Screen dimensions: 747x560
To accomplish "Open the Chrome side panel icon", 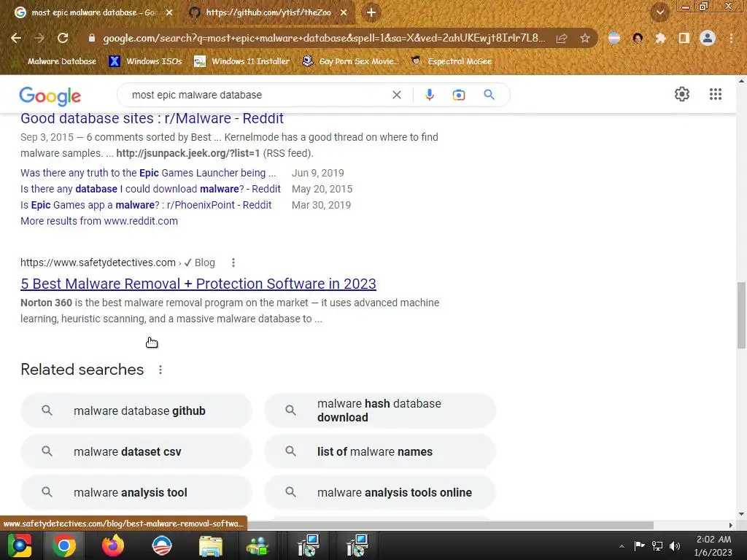I will tap(684, 38).
